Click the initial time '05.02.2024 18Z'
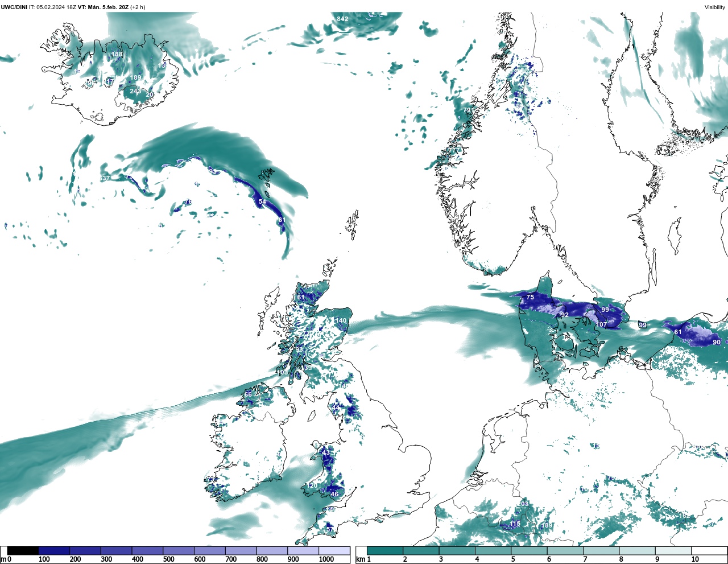The image size is (728, 564). click(x=56, y=7)
